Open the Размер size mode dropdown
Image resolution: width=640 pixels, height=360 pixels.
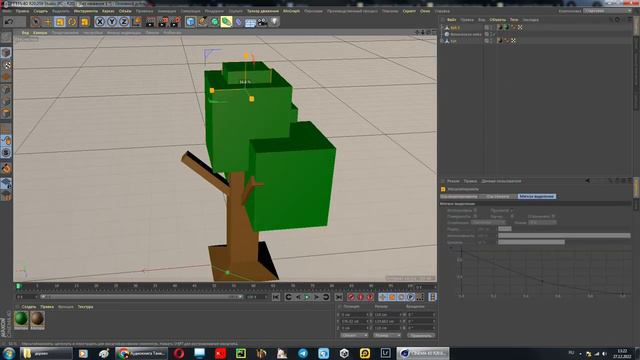coord(387,335)
